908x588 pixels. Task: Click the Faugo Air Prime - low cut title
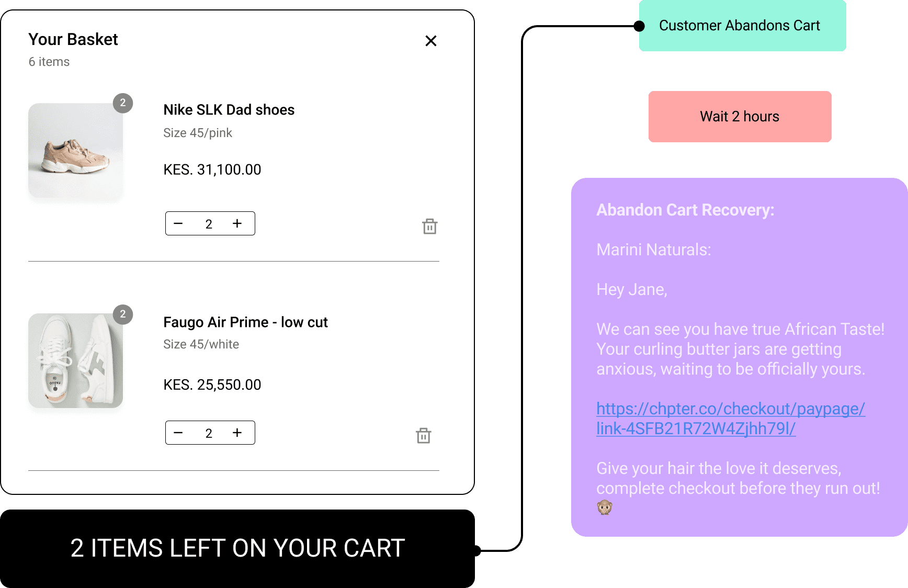coord(245,322)
